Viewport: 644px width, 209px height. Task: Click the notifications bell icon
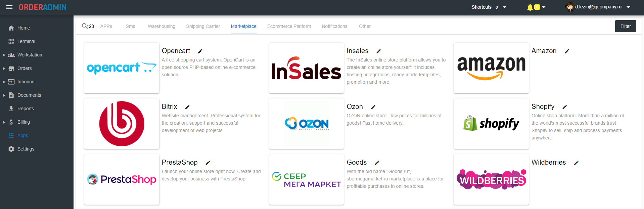(530, 7)
